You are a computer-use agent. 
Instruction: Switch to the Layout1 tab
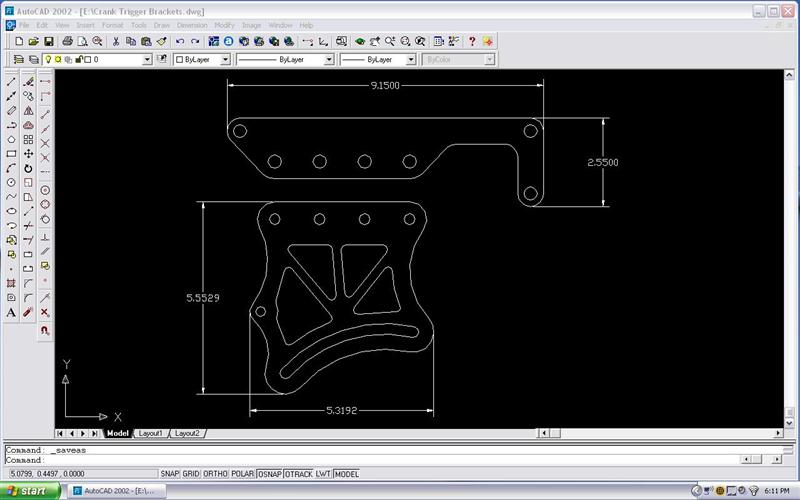(x=150, y=433)
